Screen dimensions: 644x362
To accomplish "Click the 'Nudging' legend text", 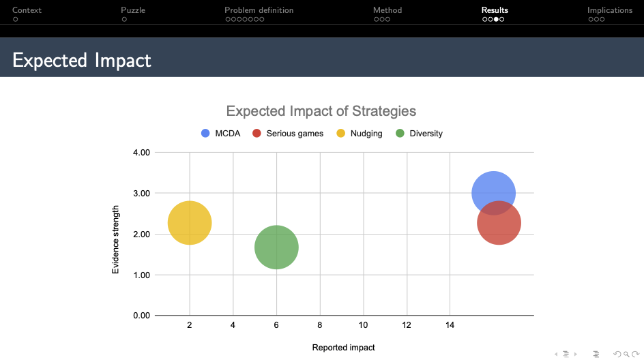I will tap(366, 134).
